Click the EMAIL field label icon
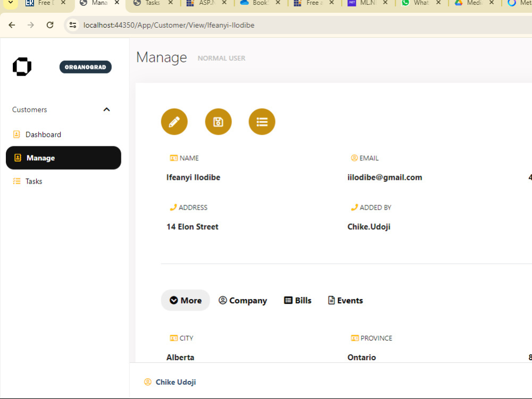532x399 pixels. point(354,158)
